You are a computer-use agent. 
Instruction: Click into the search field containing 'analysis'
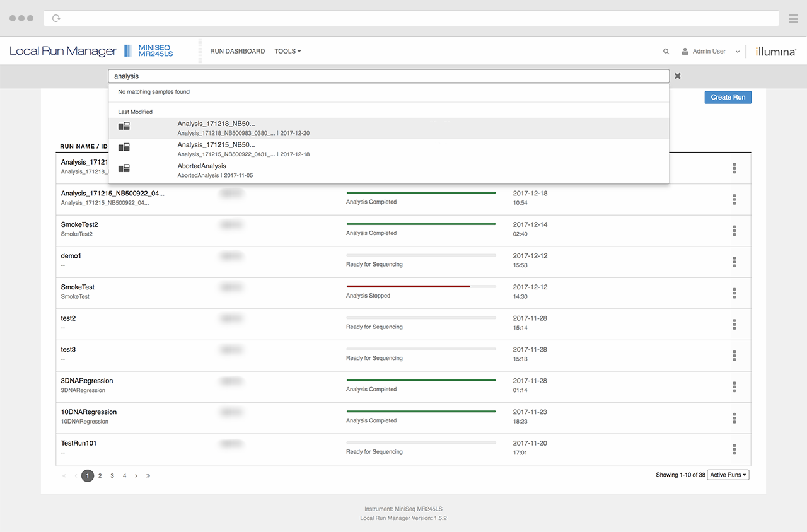[x=388, y=76]
